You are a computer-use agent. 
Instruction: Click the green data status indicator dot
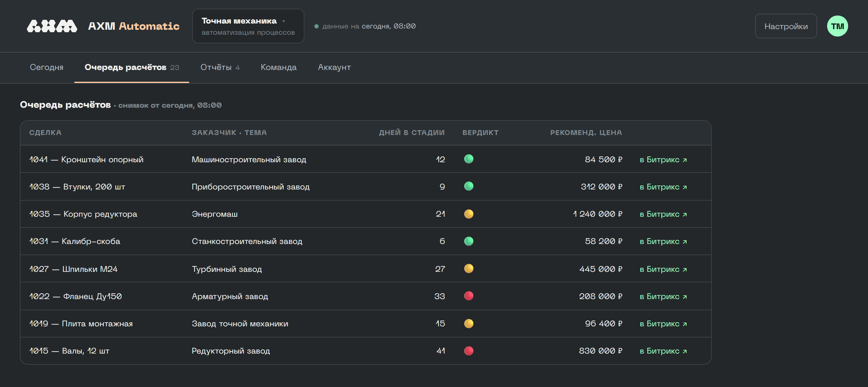pyautogui.click(x=316, y=26)
